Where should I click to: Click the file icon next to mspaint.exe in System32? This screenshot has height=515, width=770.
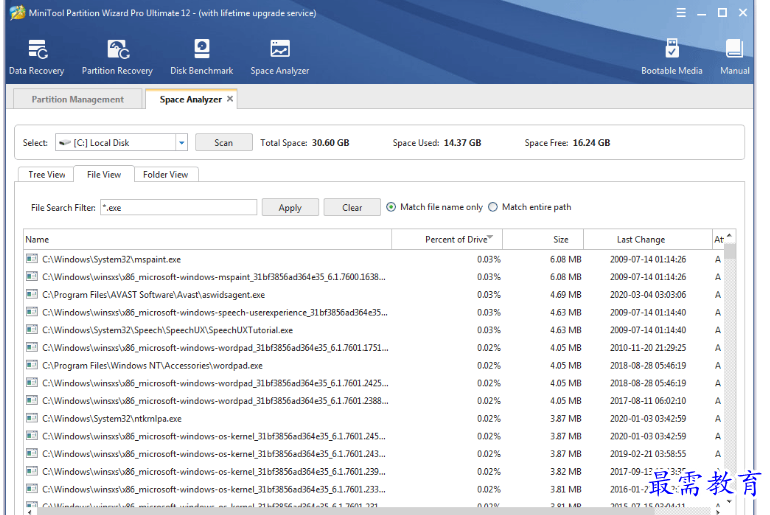point(32,259)
